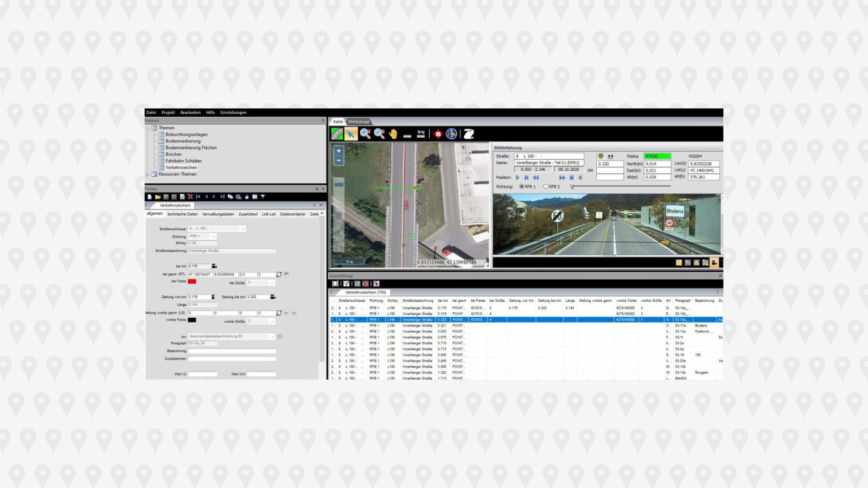This screenshot has width=868, height=488.
Task: Select Verkehrszeichen in the Themen tree
Action: (181, 168)
